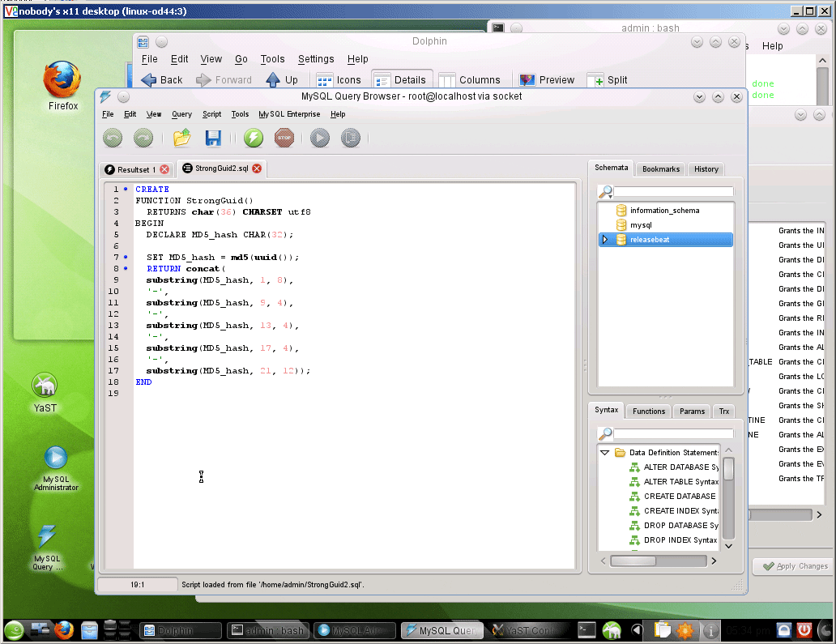Open MySQL Query desktop icon

[x=47, y=548]
